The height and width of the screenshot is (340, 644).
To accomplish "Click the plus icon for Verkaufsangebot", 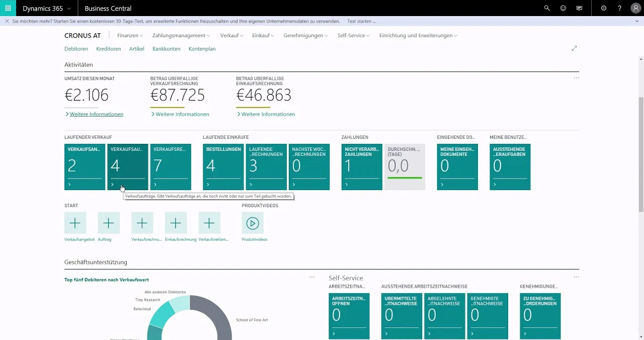I will [x=75, y=223].
